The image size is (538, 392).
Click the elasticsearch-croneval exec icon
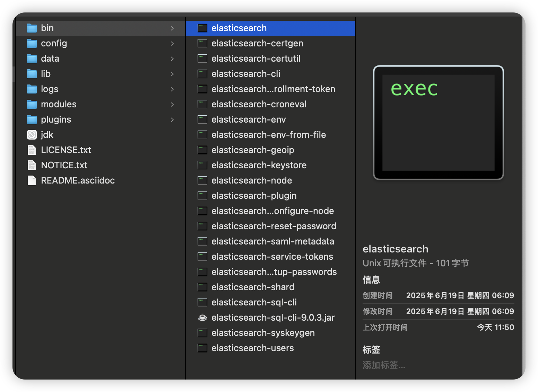tap(202, 104)
